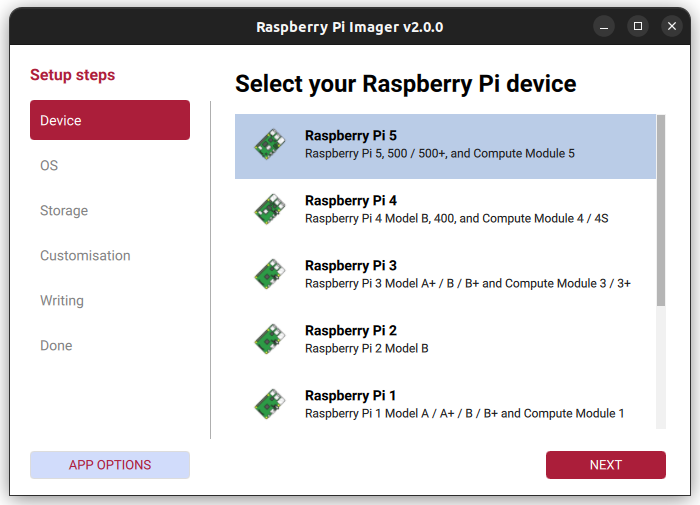Pick the Raspberry Pi 3 device entry
The height and width of the screenshot is (505, 700).
tap(351, 266)
